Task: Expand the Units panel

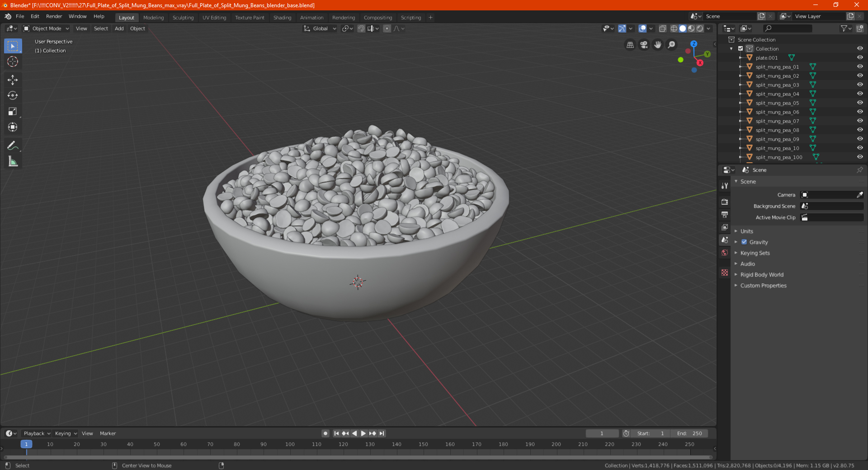Action: [746, 231]
